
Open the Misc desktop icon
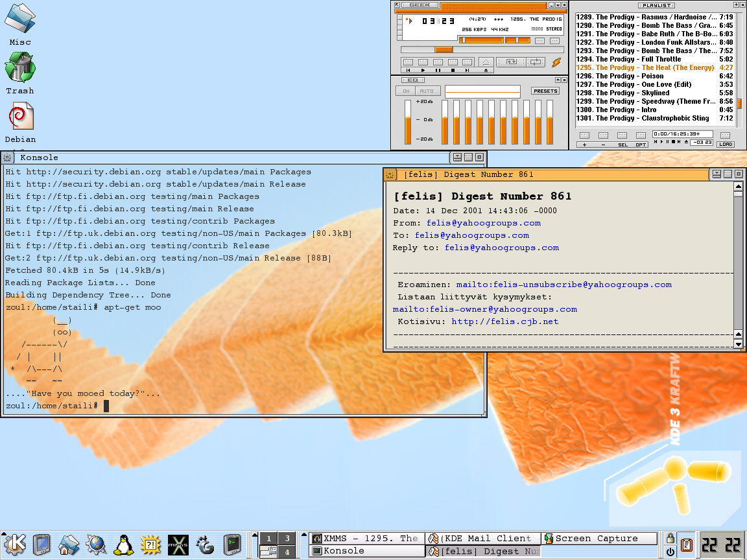coord(19,24)
